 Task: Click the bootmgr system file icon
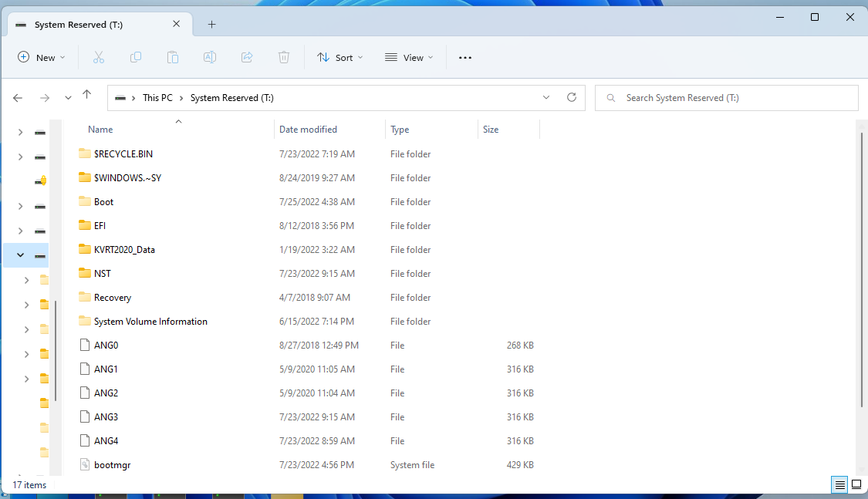85,465
